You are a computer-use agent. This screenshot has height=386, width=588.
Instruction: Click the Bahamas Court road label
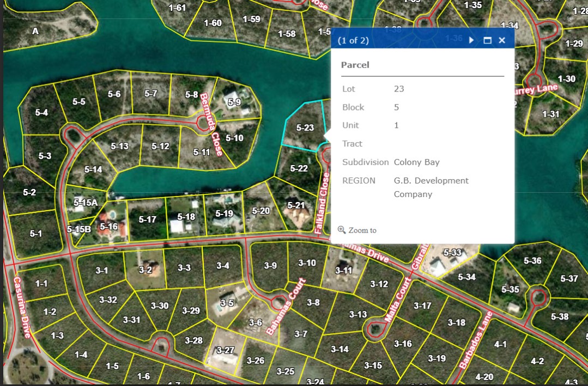point(286,307)
